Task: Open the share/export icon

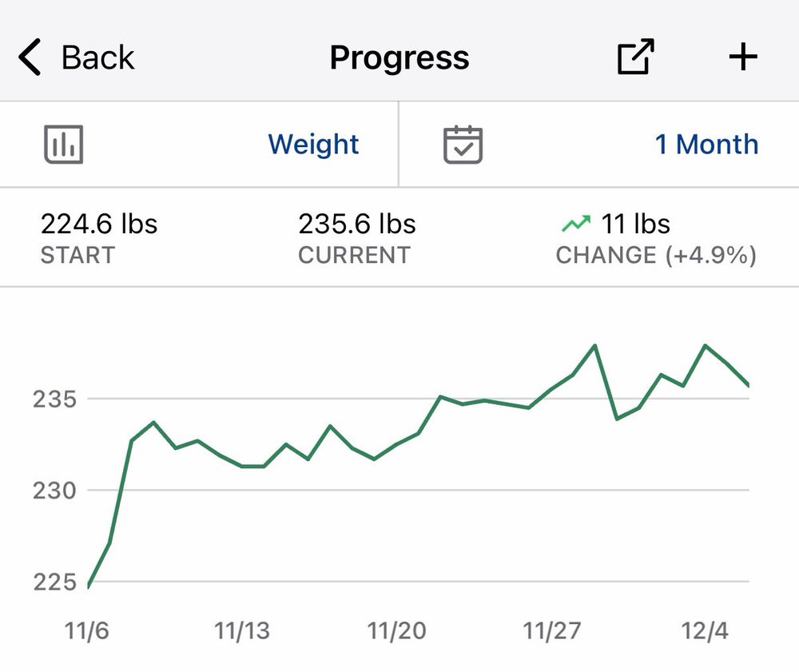Action: (634, 56)
